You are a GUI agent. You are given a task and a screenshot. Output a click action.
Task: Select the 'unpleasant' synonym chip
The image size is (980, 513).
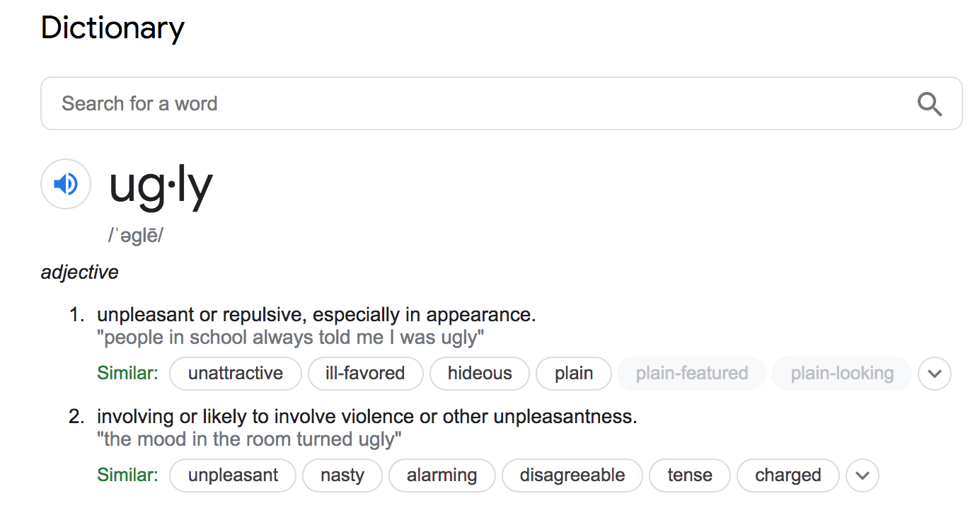(233, 475)
